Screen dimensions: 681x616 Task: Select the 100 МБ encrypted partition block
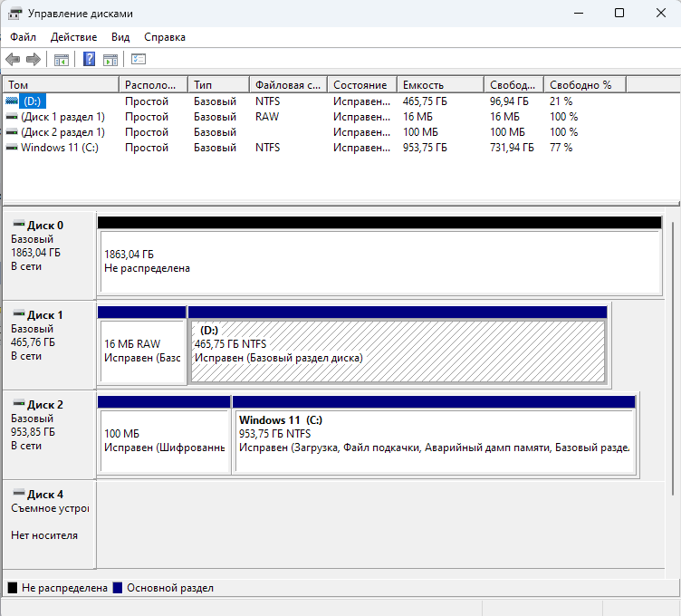tap(165, 441)
